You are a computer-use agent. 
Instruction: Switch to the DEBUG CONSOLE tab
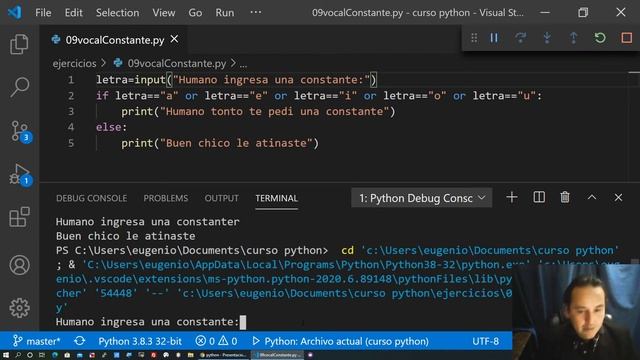[91, 198]
